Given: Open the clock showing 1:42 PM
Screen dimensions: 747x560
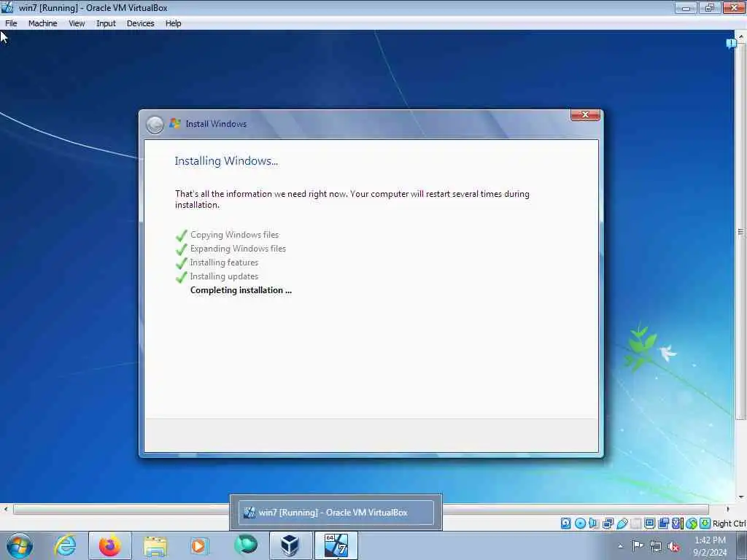Looking at the screenshot, I should (x=710, y=546).
